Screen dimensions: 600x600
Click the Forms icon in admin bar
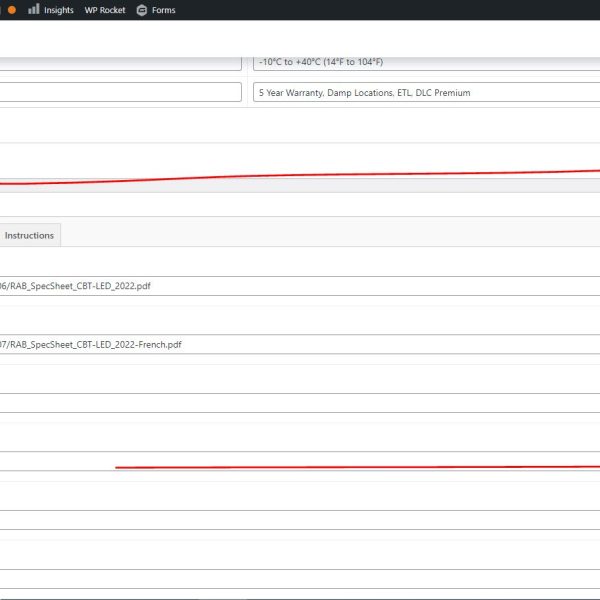tap(141, 10)
